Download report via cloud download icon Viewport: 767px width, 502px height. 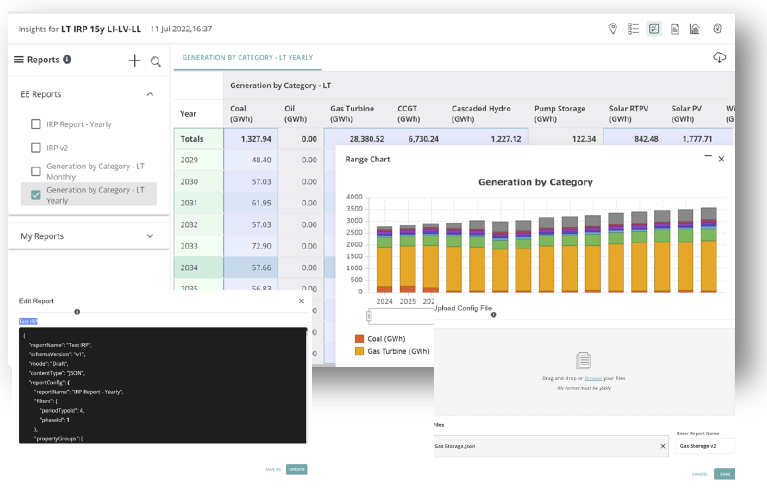point(719,58)
